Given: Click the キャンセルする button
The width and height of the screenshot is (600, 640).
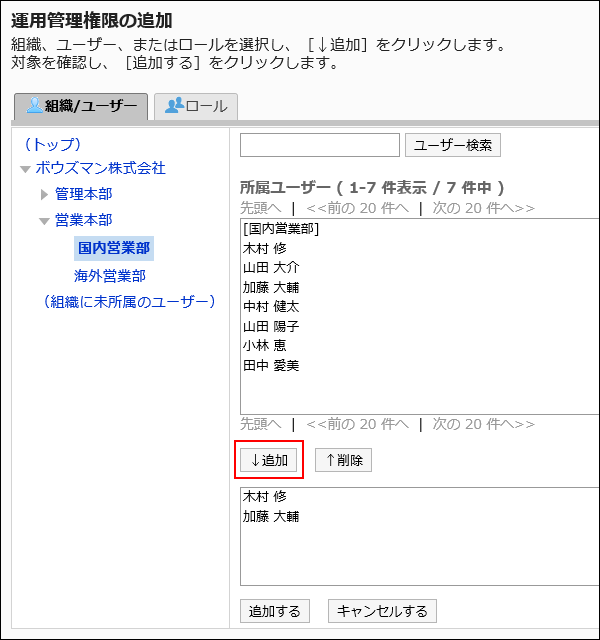Looking at the screenshot, I should [x=382, y=611].
